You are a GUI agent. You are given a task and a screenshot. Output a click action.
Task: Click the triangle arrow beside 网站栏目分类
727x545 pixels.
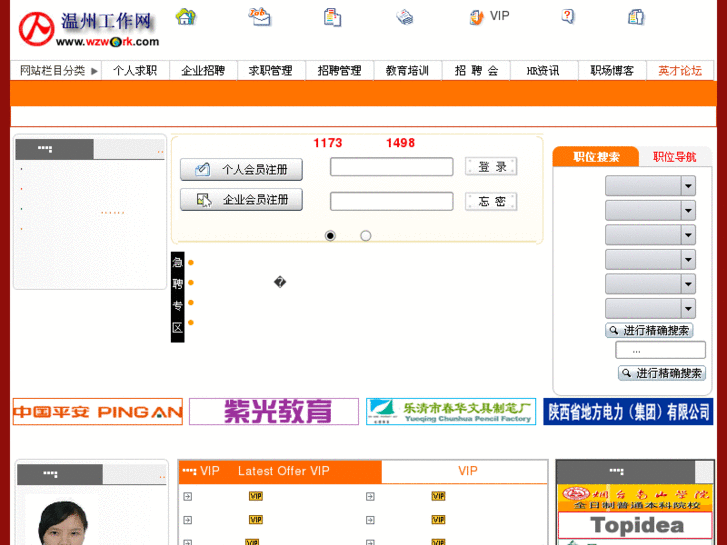point(94,71)
